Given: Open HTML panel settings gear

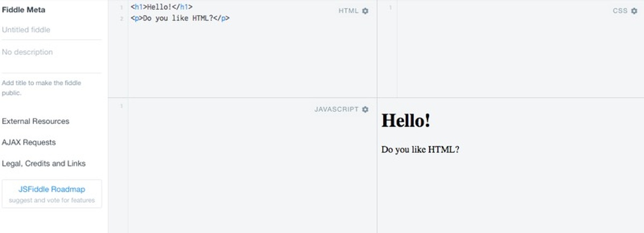Looking at the screenshot, I should click(x=365, y=11).
